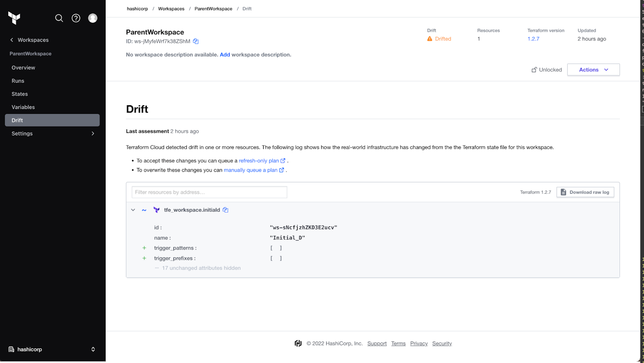This screenshot has width=644, height=363.
Task: Open the user profile avatar icon
Action: pos(93,18)
